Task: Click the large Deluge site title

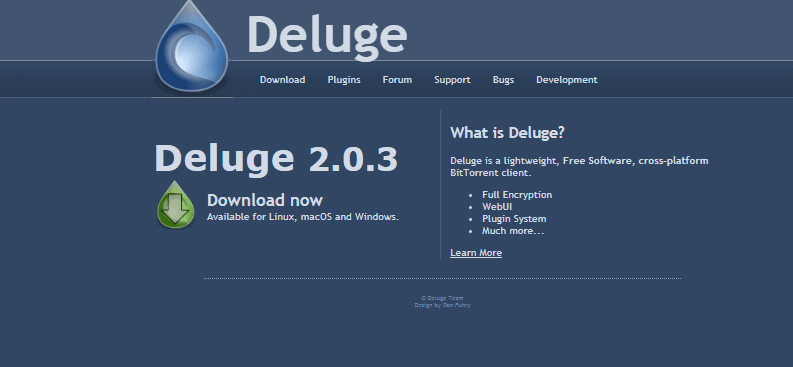Action: [327, 37]
